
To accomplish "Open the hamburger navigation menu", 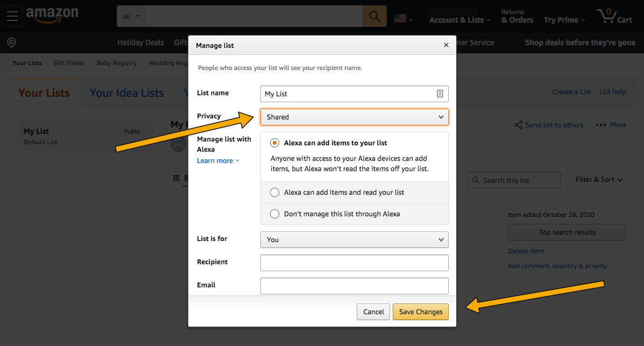I will pyautogui.click(x=12, y=16).
